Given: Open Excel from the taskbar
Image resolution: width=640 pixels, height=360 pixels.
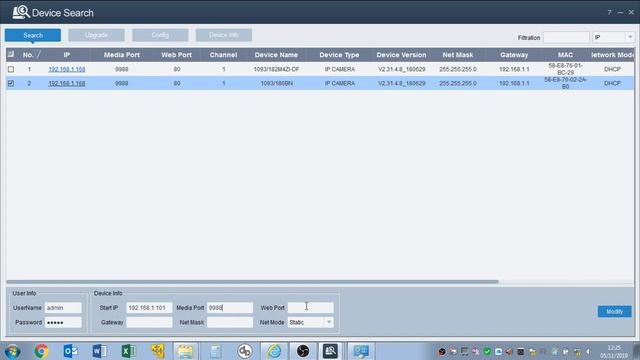Looking at the screenshot, I should [x=129, y=351].
